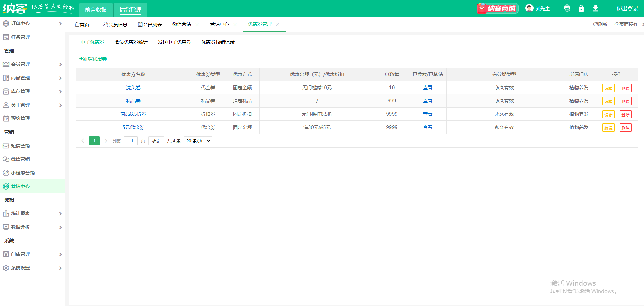The height and width of the screenshot is (306, 644).
Task: Edit the 商品8.5折券 coupon row
Action: coord(608,115)
